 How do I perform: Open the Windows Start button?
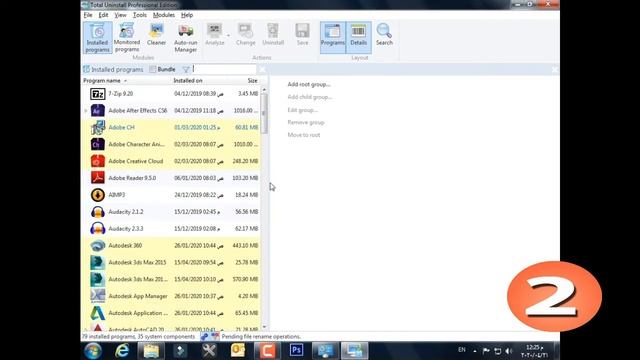click(x=93, y=351)
